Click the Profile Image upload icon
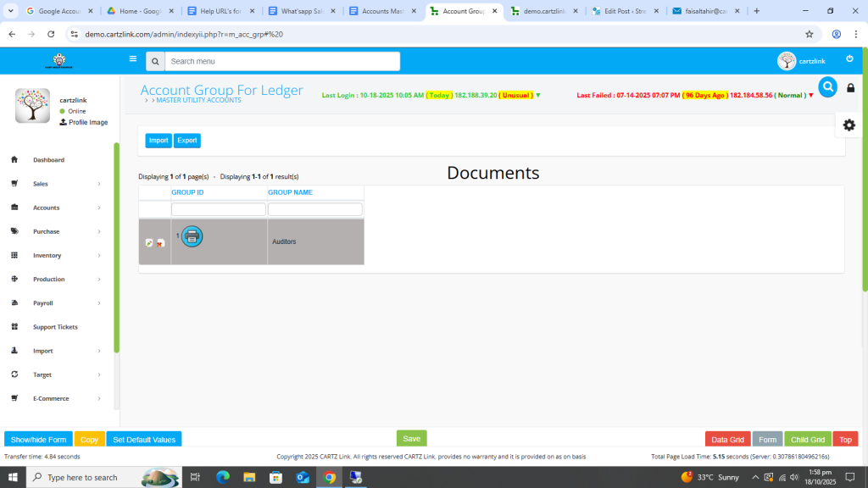Screen dimensions: 868x488 click(x=64, y=123)
